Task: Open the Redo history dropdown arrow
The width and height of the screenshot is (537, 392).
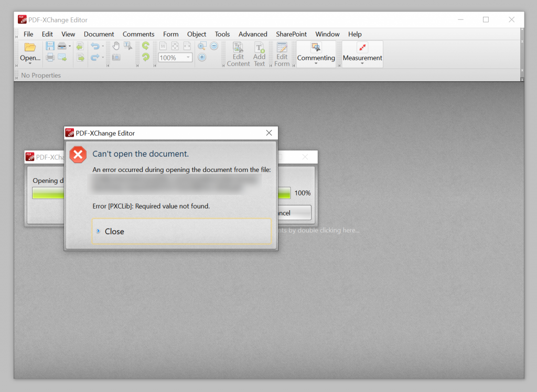Action: [103, 57]
